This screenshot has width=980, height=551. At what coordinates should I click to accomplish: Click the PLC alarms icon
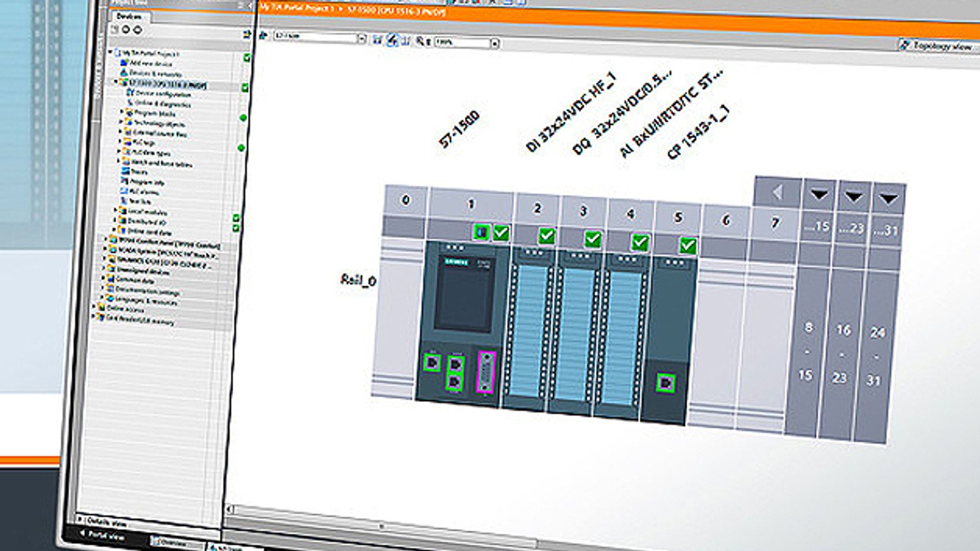[x=124, y=191]
